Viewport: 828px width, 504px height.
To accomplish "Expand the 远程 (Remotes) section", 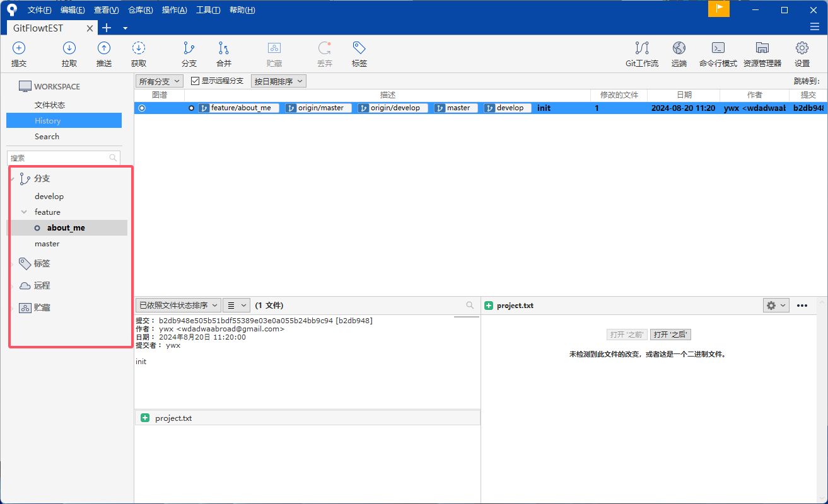I will [12, 286].
